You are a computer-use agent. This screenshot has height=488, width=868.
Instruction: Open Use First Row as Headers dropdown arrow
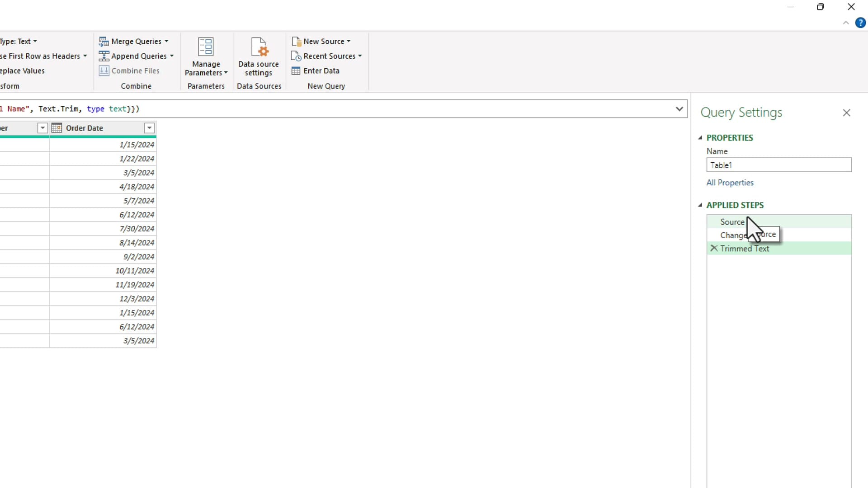85,56
